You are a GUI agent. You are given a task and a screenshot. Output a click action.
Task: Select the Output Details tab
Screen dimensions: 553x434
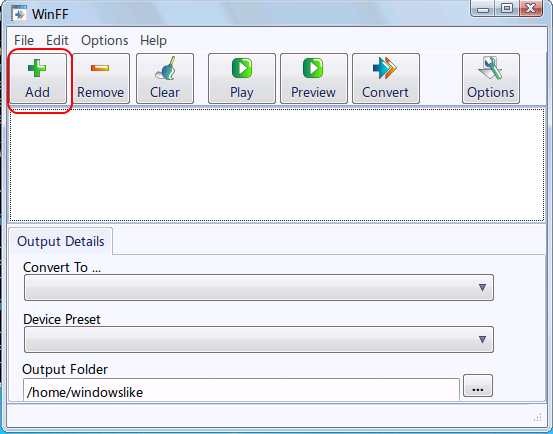(61, 242)
